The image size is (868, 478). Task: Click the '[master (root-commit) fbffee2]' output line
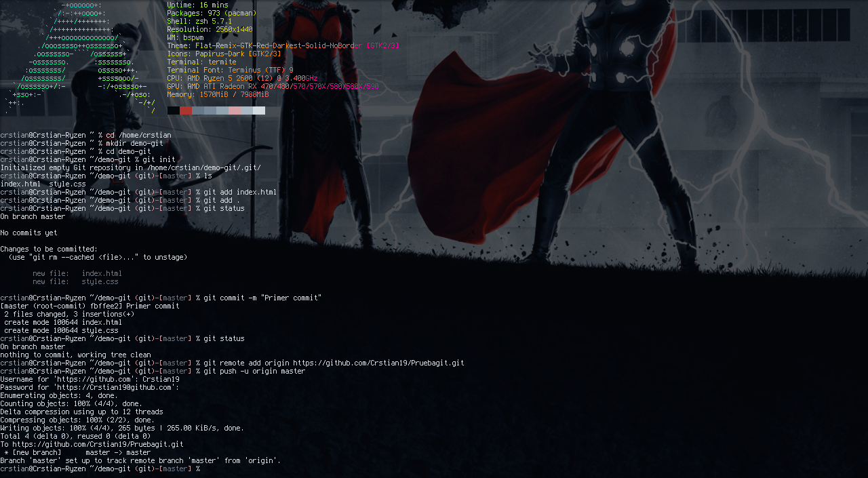(90, 306)
